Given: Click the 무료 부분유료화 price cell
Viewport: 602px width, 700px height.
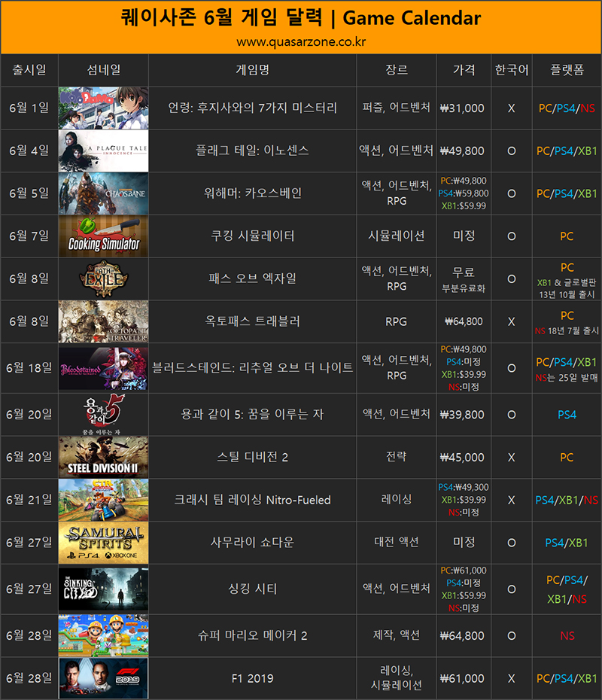Looking at the screenshot, I should coord(464,280).
